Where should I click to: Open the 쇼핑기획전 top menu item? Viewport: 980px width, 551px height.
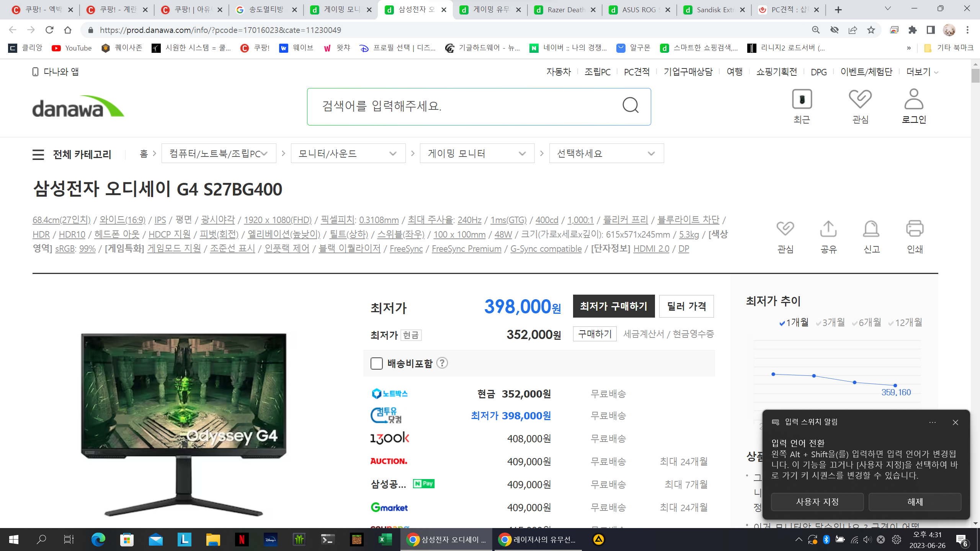coord(776,72)
